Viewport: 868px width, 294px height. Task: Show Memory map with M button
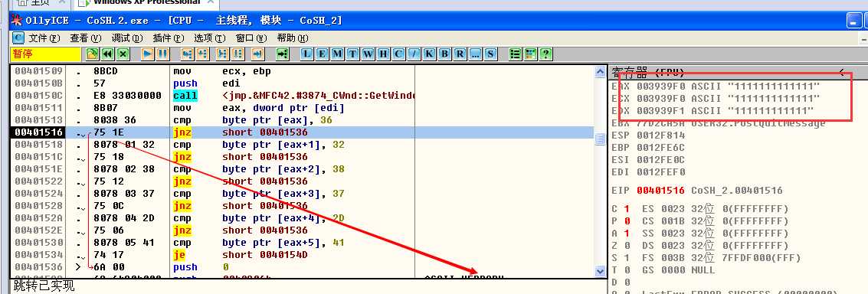pyautogui.click(x=338, y=54)
